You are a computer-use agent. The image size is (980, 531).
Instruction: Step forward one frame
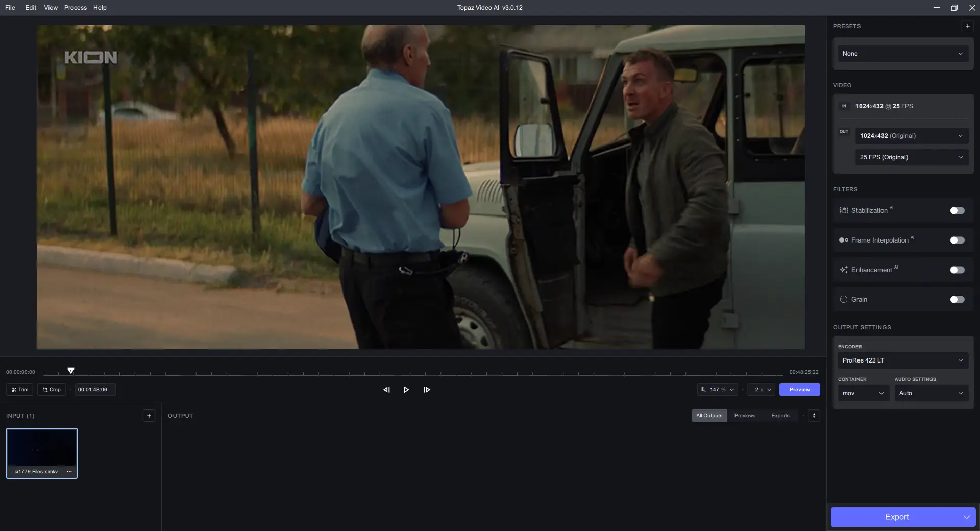(427, 390)
